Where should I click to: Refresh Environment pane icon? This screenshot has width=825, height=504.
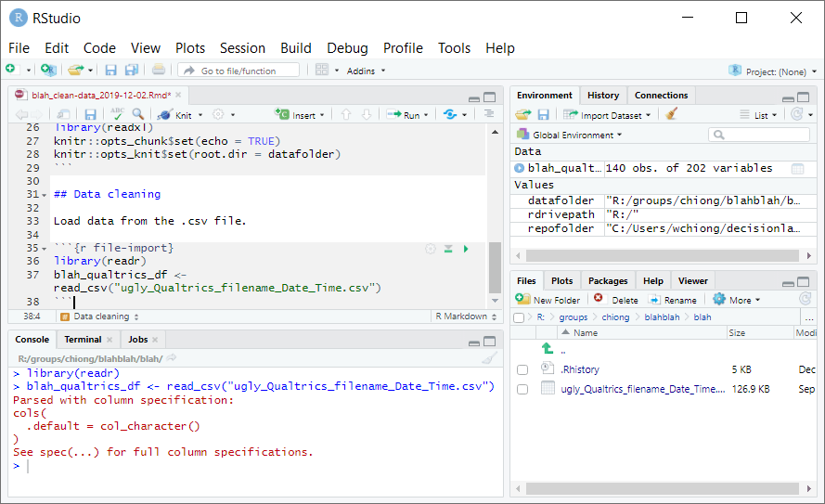797,114
